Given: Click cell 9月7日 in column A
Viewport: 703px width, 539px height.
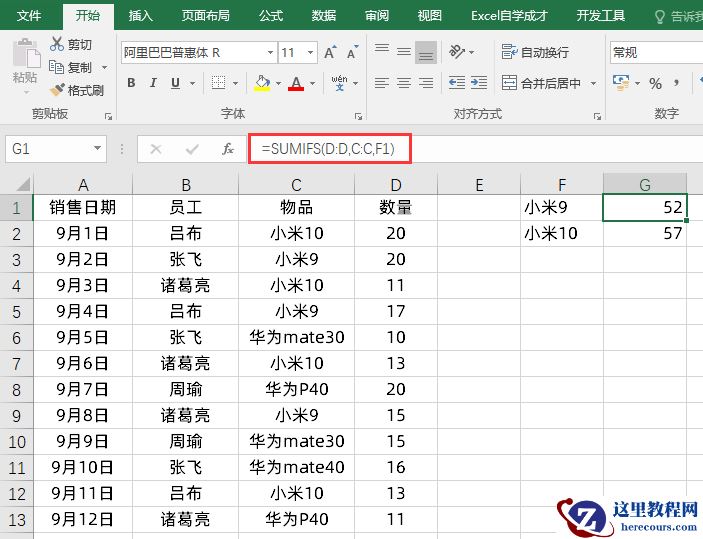Looking at the screenshot, I should point(82,389).
